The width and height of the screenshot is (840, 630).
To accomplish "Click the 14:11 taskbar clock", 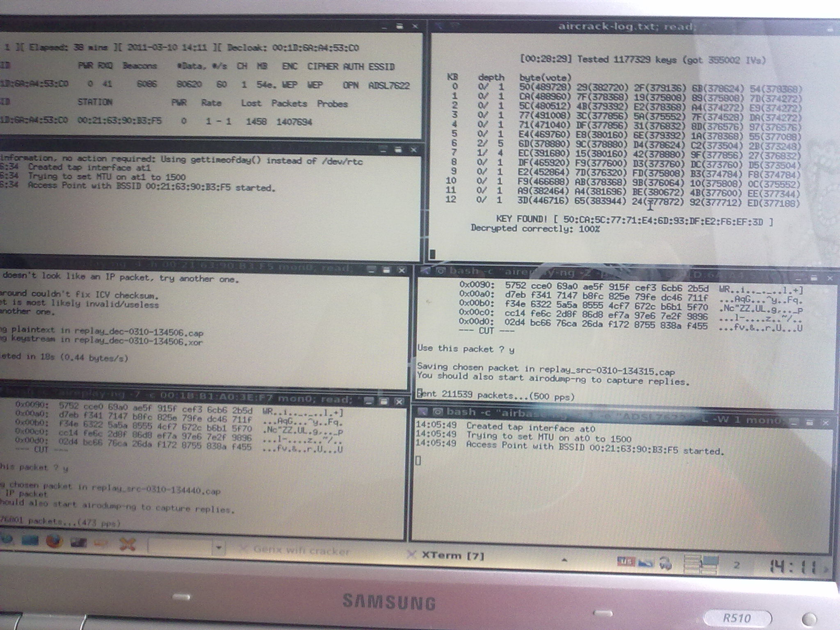I will pos(792,567).
